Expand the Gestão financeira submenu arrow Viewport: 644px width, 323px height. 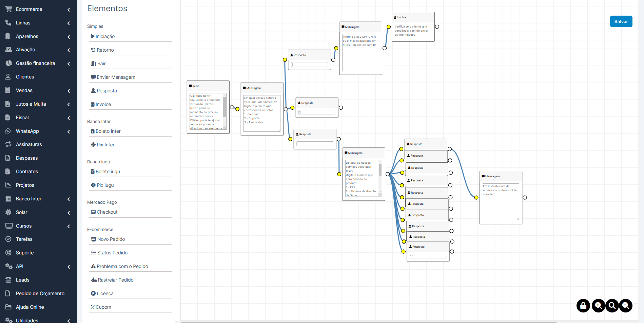[69, 64]
